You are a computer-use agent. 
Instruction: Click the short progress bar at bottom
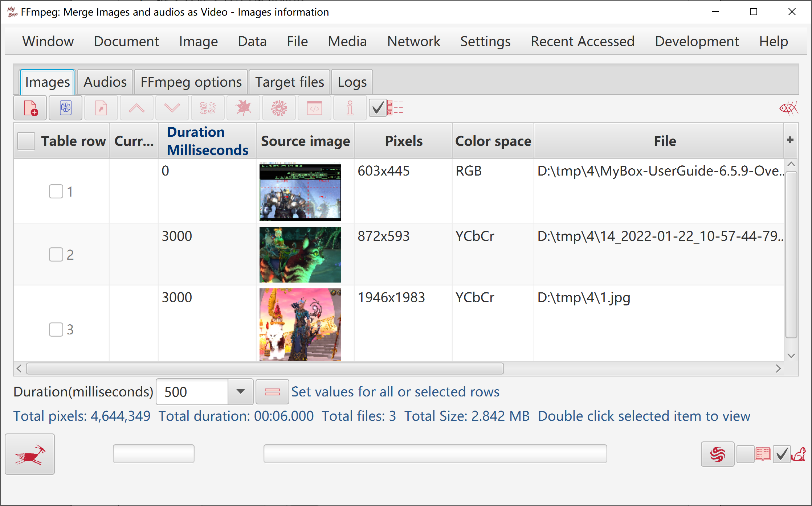154,454
